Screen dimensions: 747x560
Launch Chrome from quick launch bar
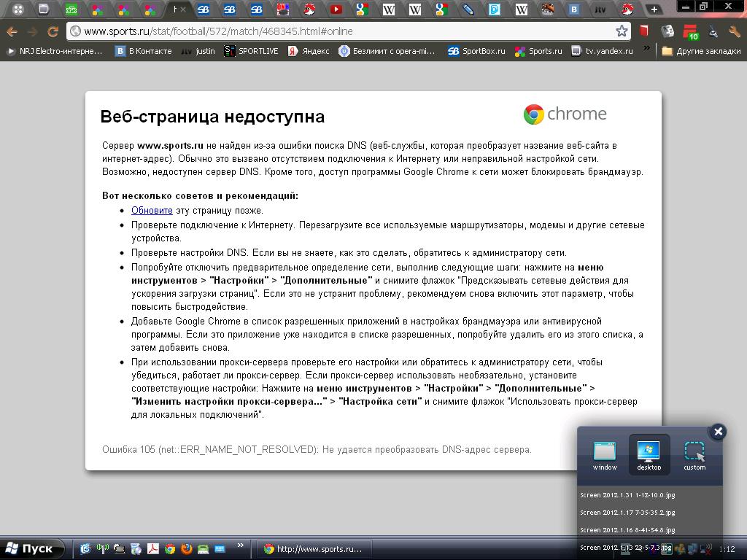169,549
